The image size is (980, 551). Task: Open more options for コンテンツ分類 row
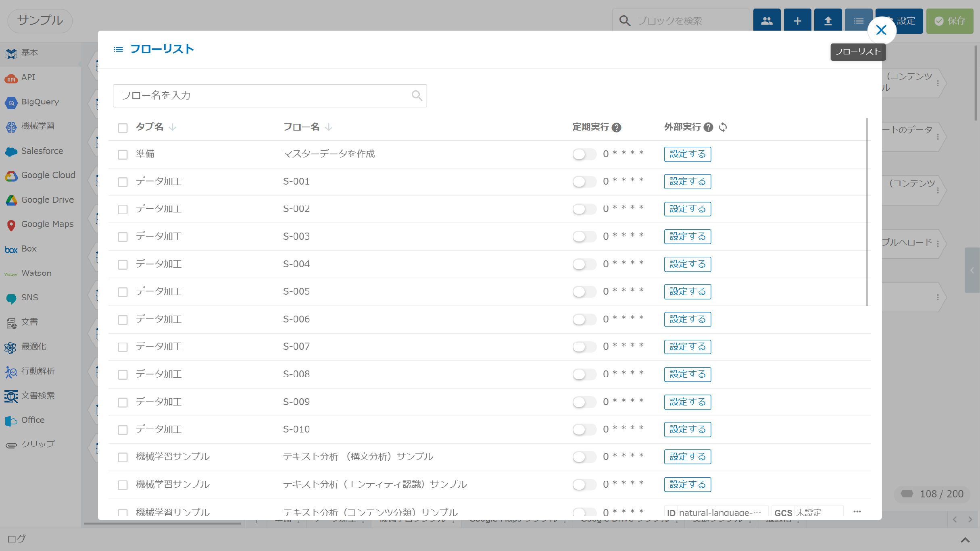857,511
